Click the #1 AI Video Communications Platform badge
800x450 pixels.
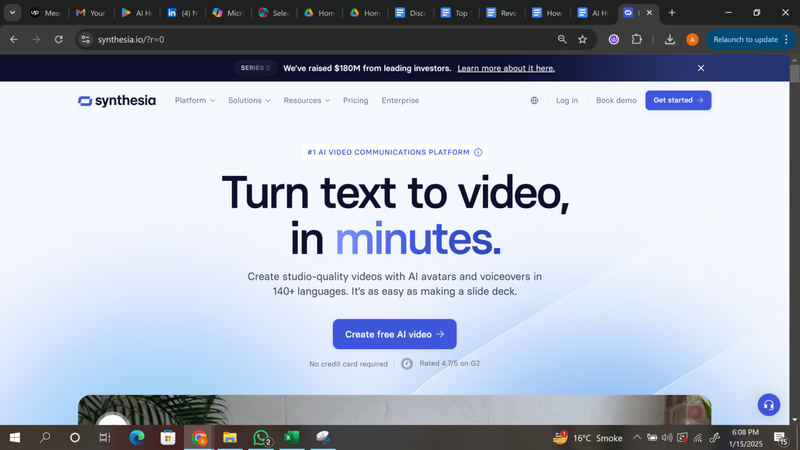tap(394, 153)
